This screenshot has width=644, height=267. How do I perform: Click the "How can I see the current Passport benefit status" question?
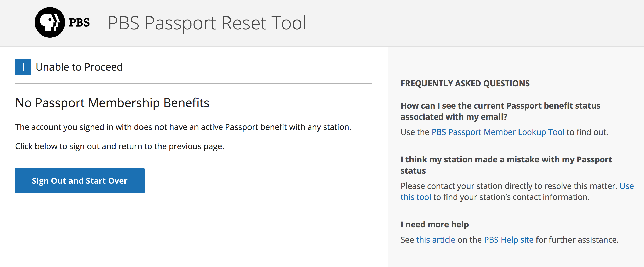[x=500, y=111]
